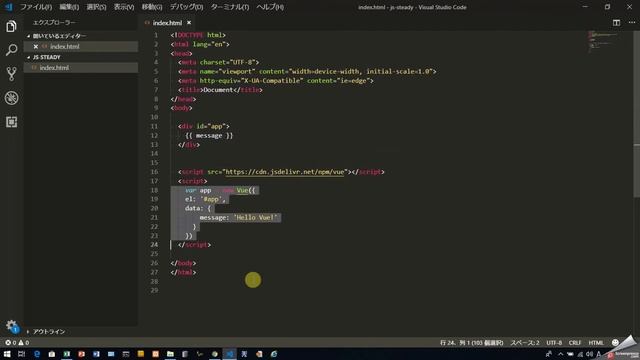The width and height of the screenshot is (640, 360).
Task: Change file encoding UTF-8
Action: click(x=554, y=343)
